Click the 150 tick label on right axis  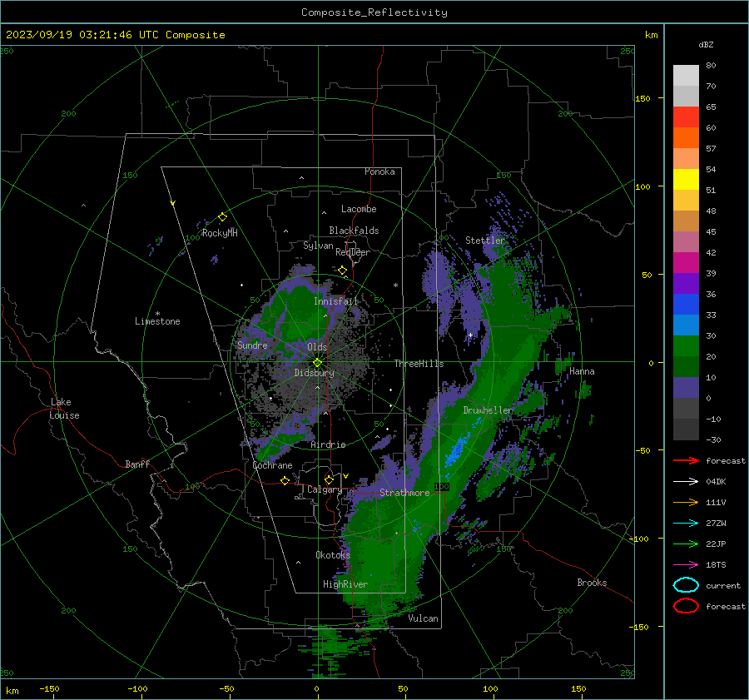[x=642, y=98]
